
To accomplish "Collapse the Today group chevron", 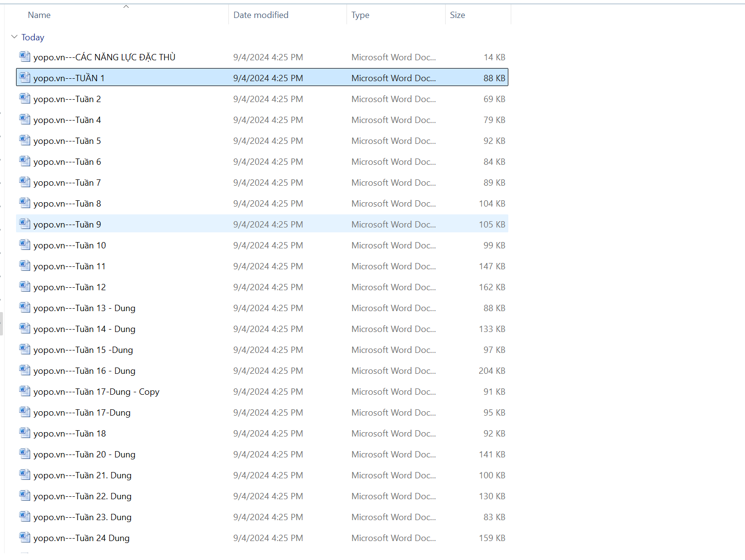I will pos(14,37).
